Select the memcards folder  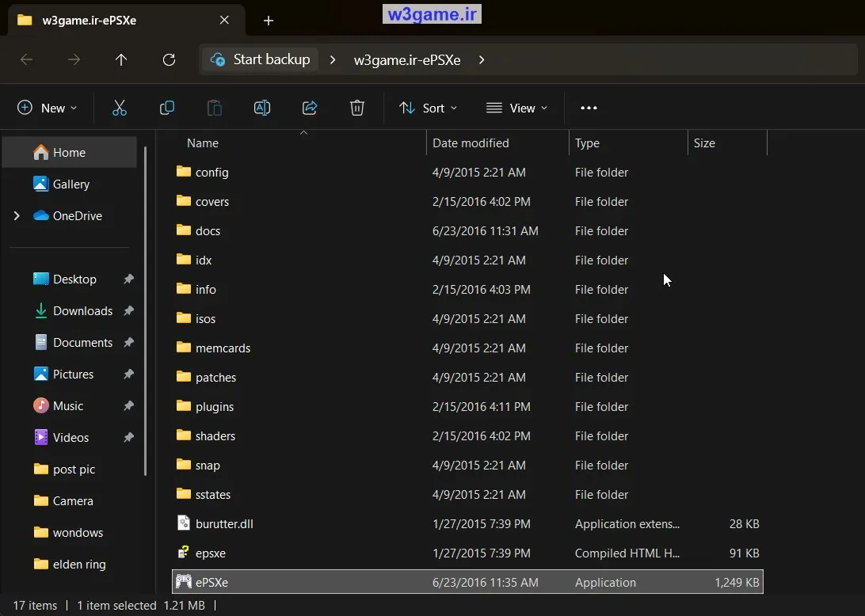click(468, 348)
